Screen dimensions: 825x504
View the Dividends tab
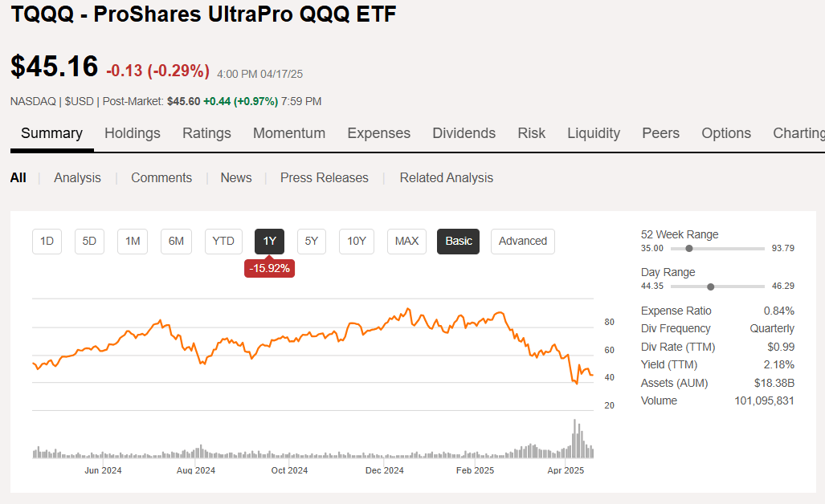(464, 133)
